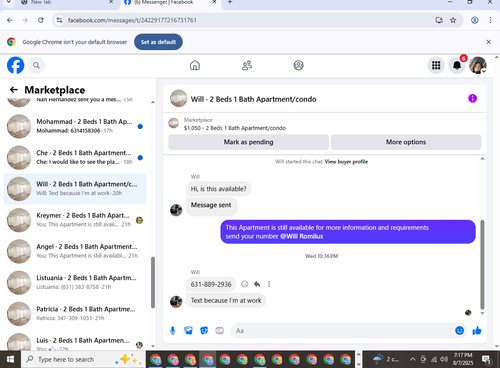Reload the Messenger page

(x=41, y=20)
